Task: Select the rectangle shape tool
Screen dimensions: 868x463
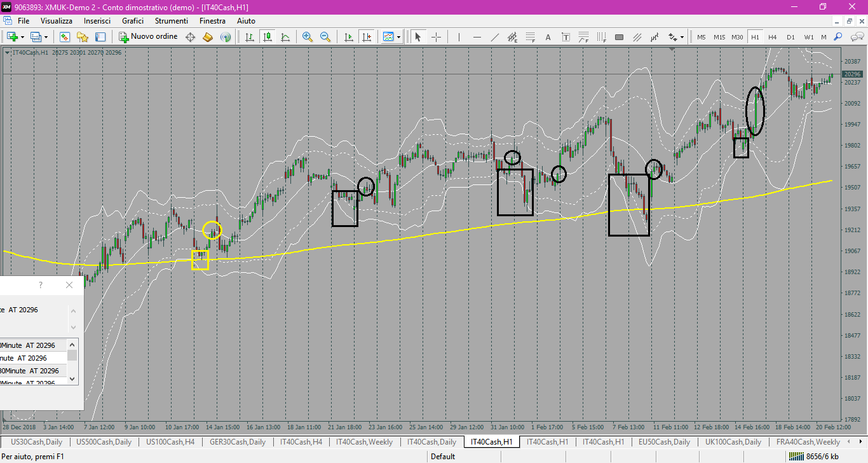Action: pyautogui.click(x=619, y=37)
